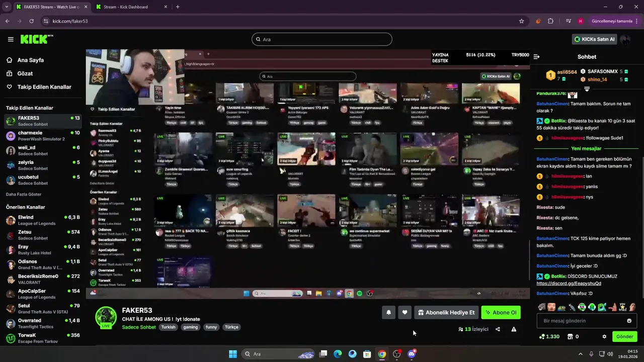Collapse the Sohbet chat panel arrow icon

coord(536,57)
